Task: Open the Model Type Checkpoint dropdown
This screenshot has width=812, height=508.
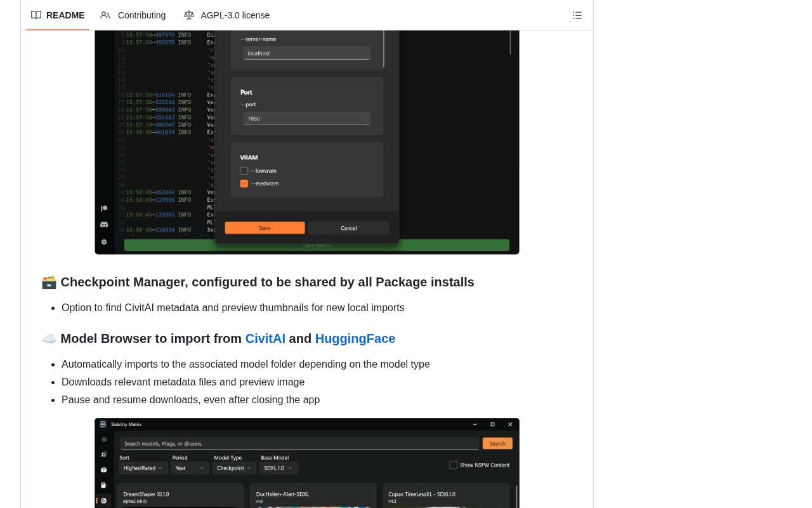Action: click(235, 468)
